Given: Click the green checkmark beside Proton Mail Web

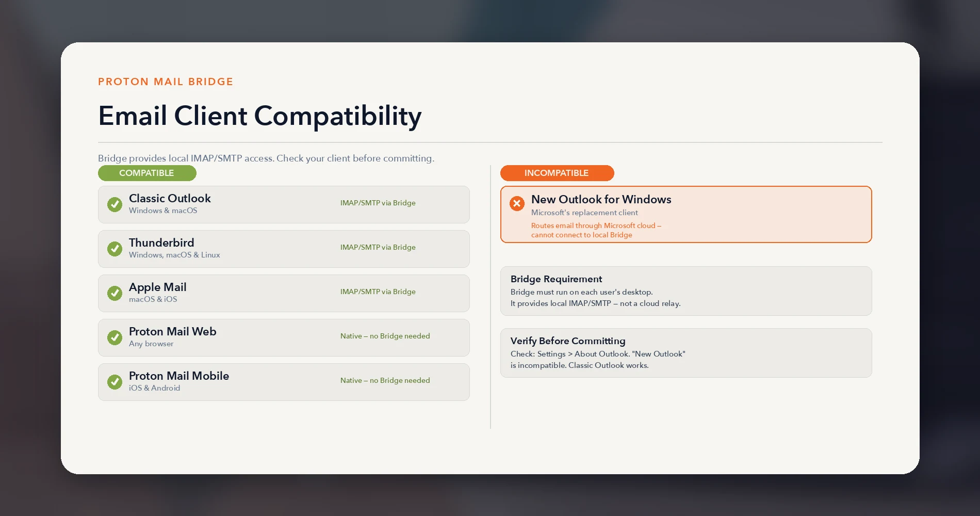Looking at the screenshot, I should click(x=115, y=337).
